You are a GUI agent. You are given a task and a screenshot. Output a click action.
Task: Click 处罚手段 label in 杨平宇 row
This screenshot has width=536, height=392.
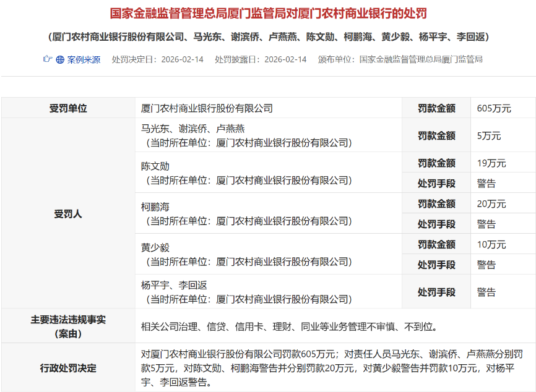pyautogui.click(x=436, y=292)
